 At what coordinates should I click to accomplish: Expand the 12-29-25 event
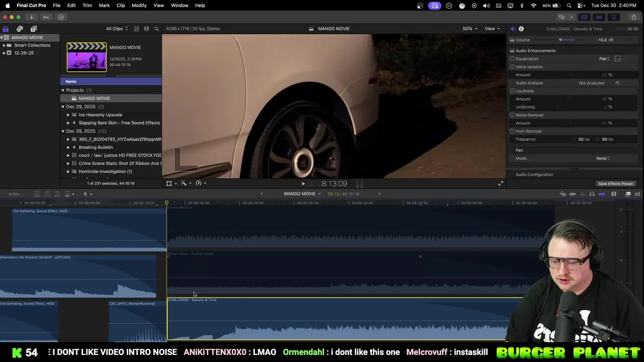tap(4, 53)
